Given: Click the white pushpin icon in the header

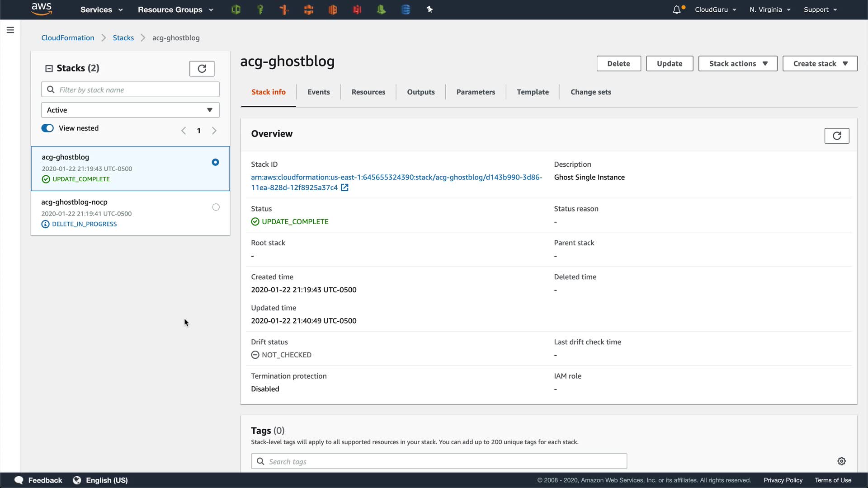Looking at the screenshot, I should (429, 9).
